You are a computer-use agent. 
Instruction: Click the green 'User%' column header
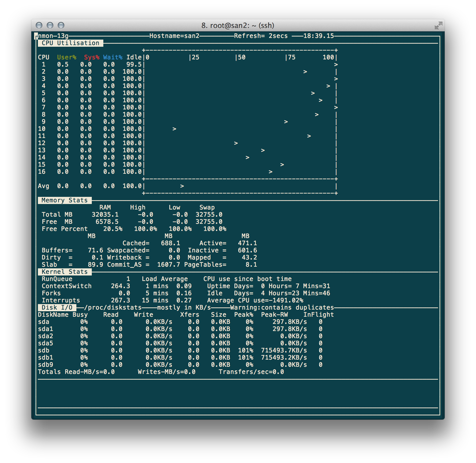pyautogui.click(x=67, y=57)
